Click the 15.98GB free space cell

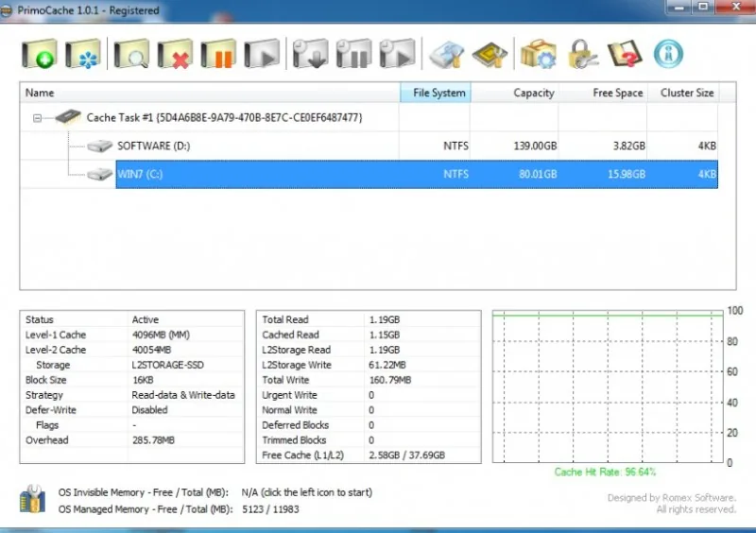[627, 174]
